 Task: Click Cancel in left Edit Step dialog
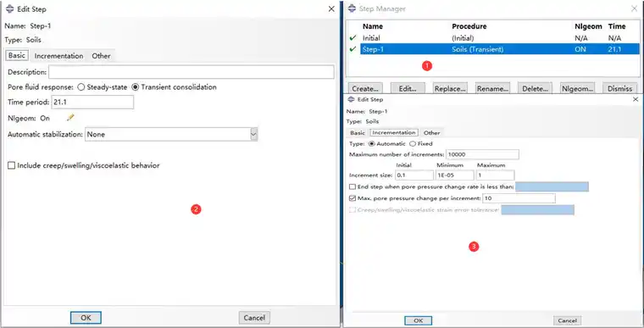(254, 317)
